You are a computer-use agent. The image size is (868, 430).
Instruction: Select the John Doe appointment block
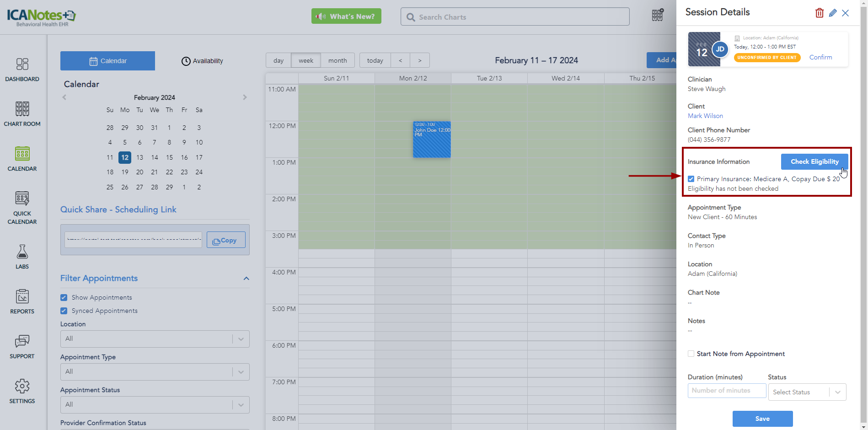coord(432,140)
